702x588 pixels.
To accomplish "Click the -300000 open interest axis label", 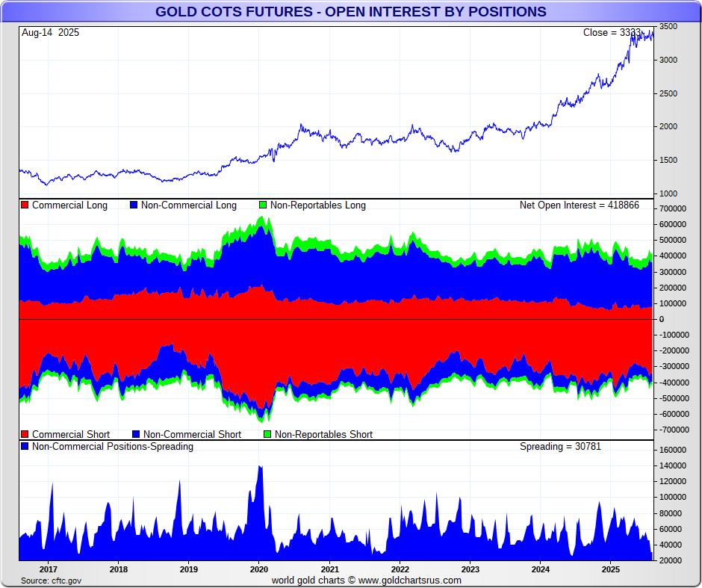I will pyautogui.click(x=673, y=366).
